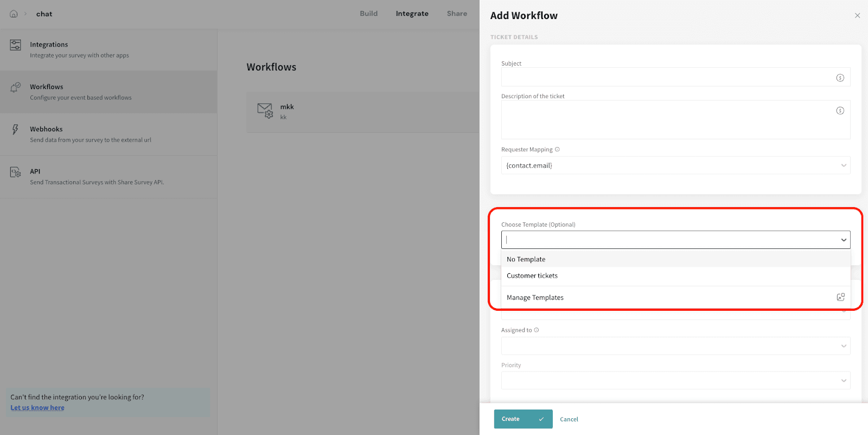Click the Requester Mapping info icon
Viewport: 868px width, 435px height.
pyautogui.click(x=557, y=150)
